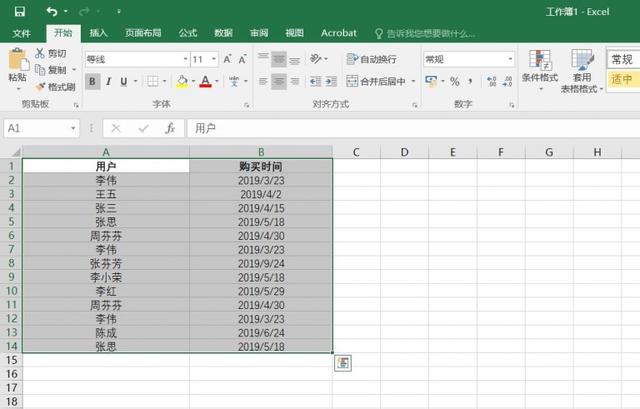Click the increase font size icon
Viewport: 640px width, 409px height.
(x=227, y=59)
